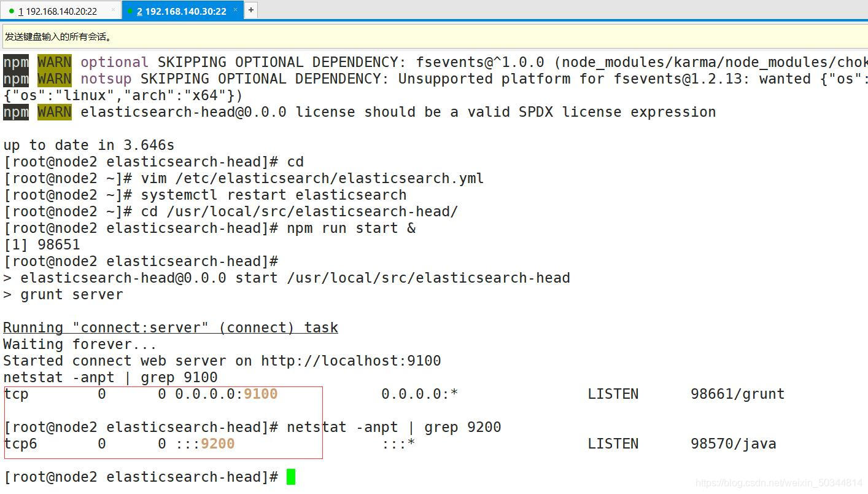Select the 192.168.140.30:22 session tab

(182, 11)
